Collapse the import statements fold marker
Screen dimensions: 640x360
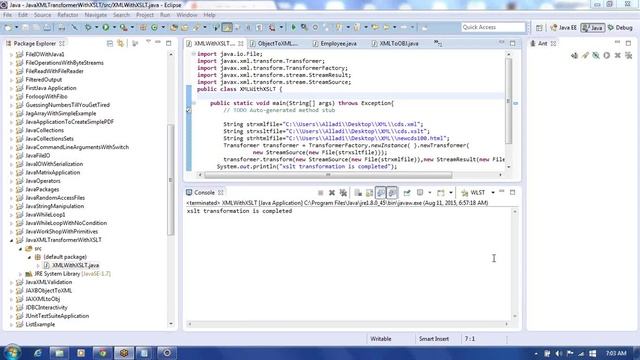194,54
